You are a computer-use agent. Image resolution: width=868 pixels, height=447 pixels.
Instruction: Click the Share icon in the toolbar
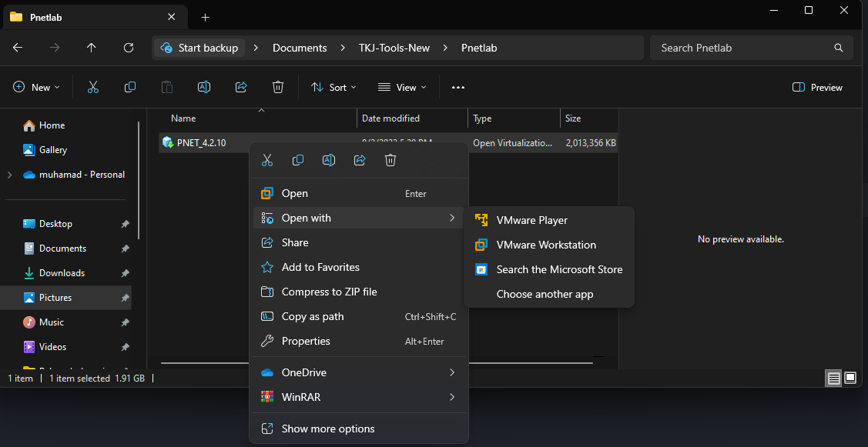click(x=241, y=88)
